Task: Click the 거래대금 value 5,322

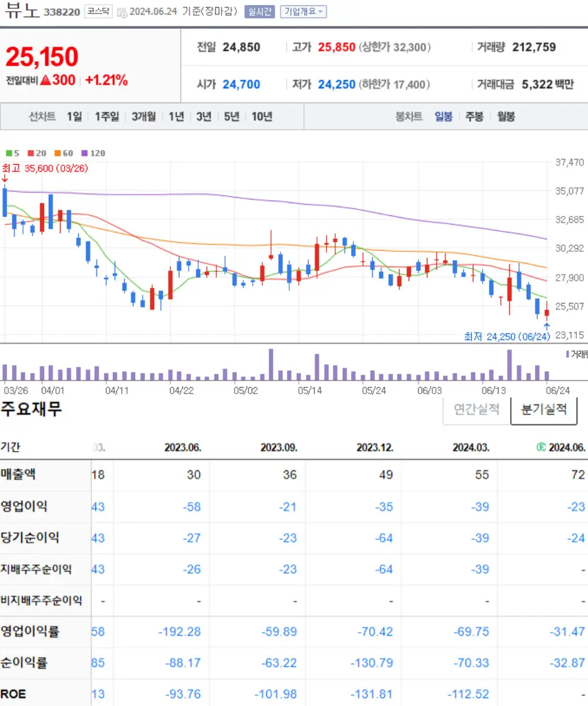Action: pyautogui.click(x=537, y=85)
